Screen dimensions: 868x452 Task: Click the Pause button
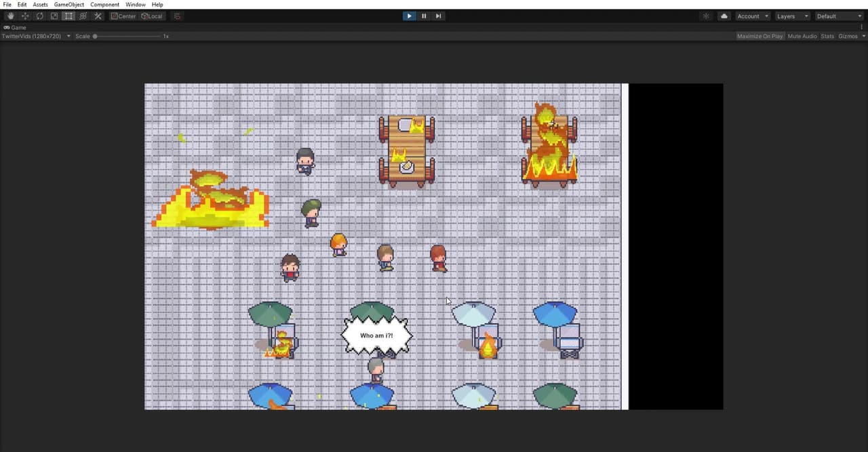pos(424,16)
